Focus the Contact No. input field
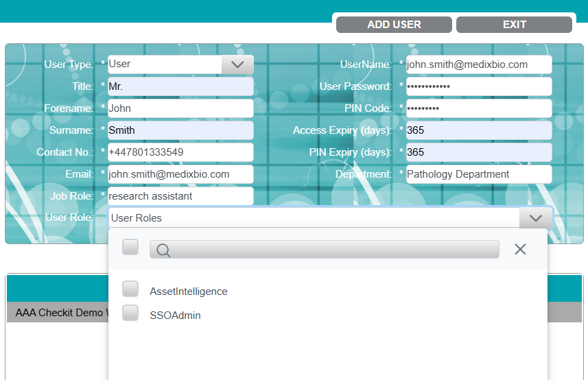The image size is (588, 380). [180, 152]
